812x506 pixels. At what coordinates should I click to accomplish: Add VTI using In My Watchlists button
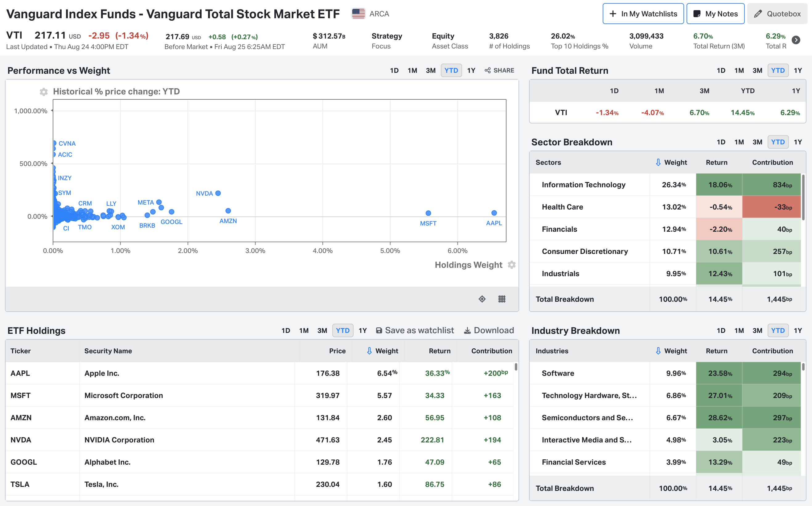click(643, 14)
